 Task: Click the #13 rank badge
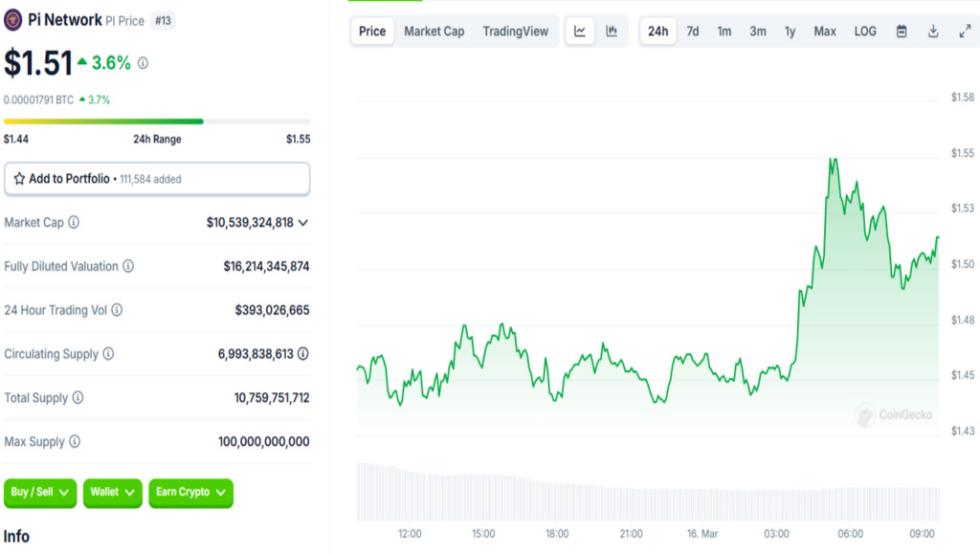coord(163,21)
